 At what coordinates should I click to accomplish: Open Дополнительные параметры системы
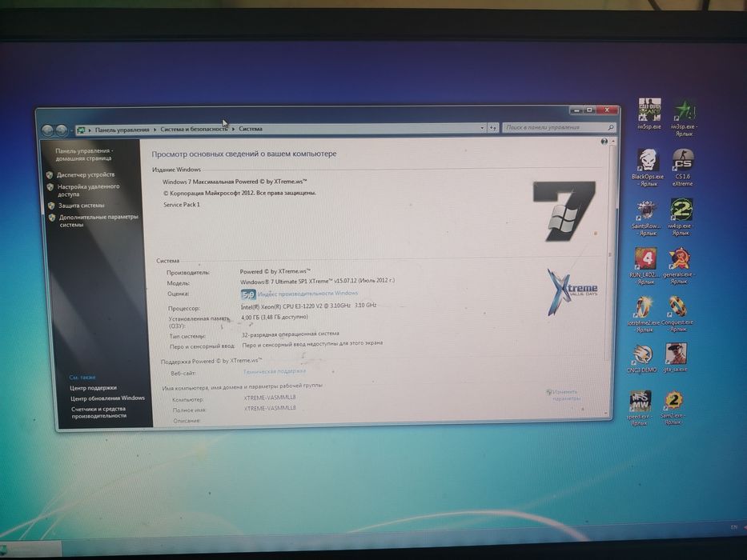pos(98,221)
